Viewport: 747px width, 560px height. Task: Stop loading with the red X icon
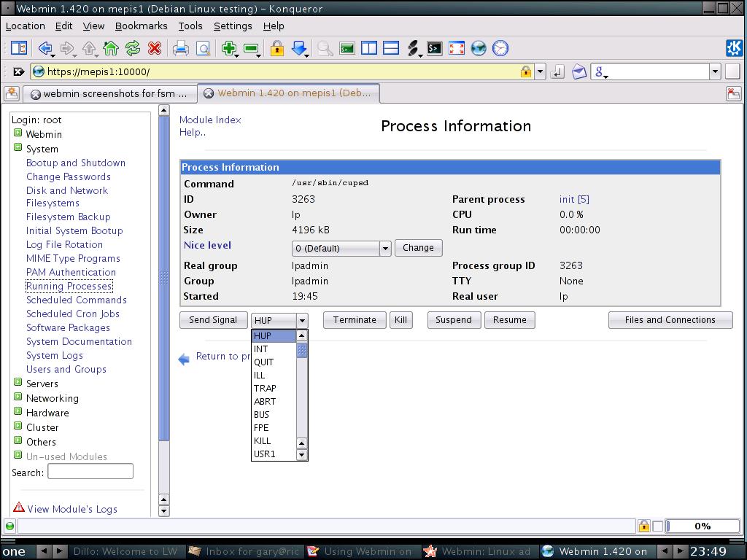coord(155,48)
